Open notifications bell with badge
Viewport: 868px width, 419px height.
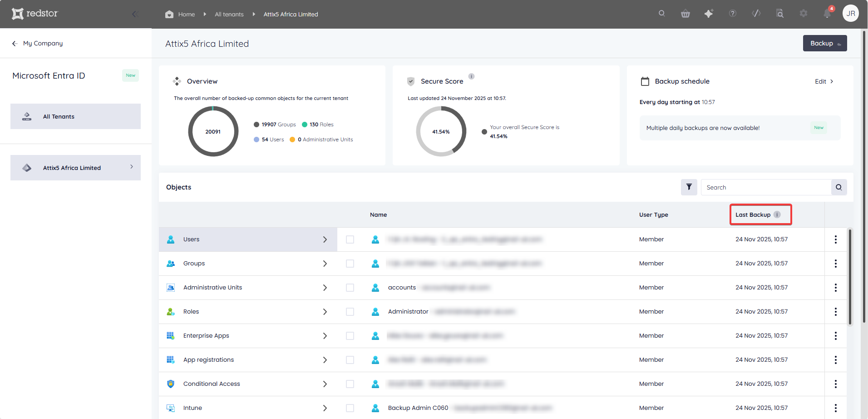tap(828, 13)
